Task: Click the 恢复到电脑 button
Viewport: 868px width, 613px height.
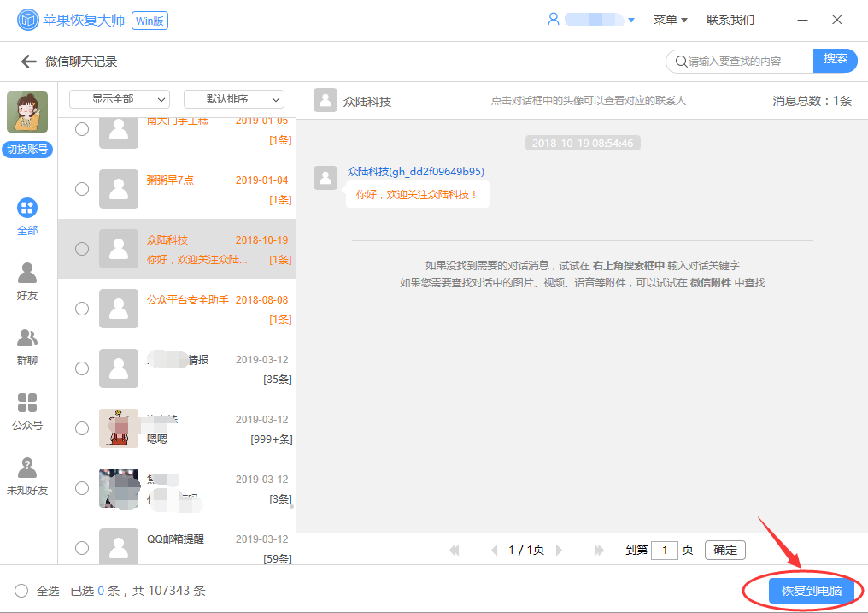Action: [812, 591]
